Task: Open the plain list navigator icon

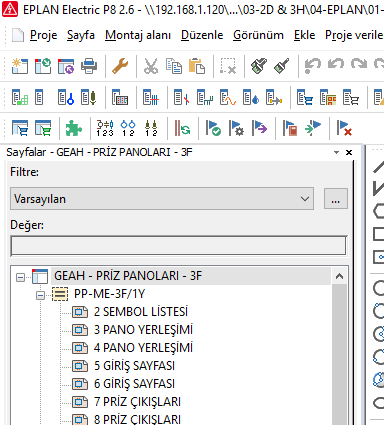Action: click(x=39, y=97)
